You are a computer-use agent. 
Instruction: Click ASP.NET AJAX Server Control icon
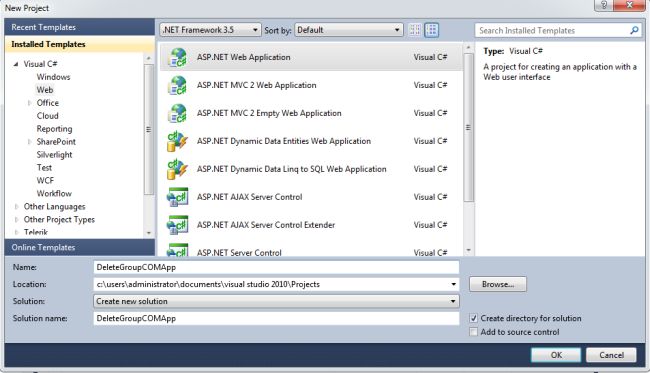(x=177, y=197)
